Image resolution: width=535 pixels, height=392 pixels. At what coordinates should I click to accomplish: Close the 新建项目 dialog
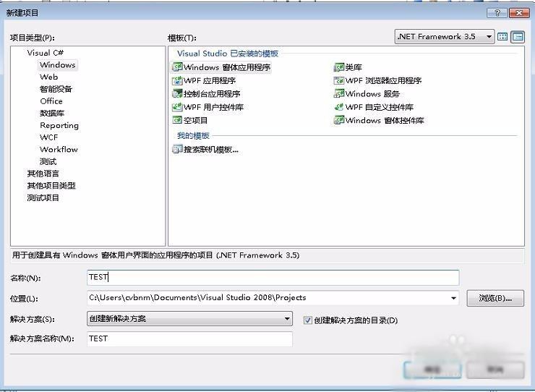(x=519, y=13)
